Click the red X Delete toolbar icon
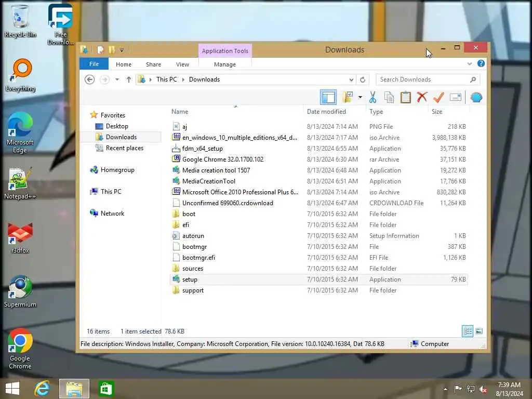The image size is (532, 399). click(422, 97)
